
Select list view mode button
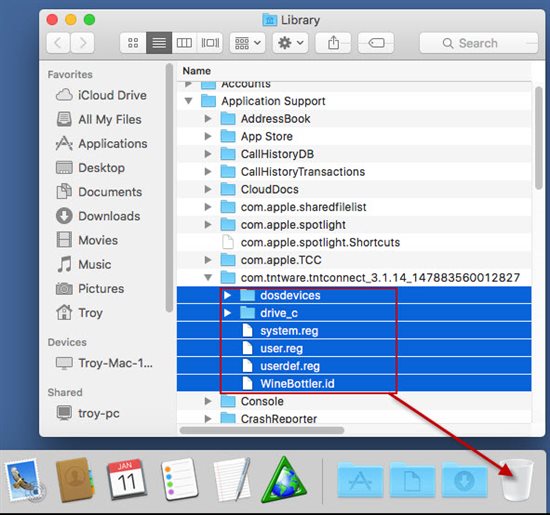pos(159,43)
